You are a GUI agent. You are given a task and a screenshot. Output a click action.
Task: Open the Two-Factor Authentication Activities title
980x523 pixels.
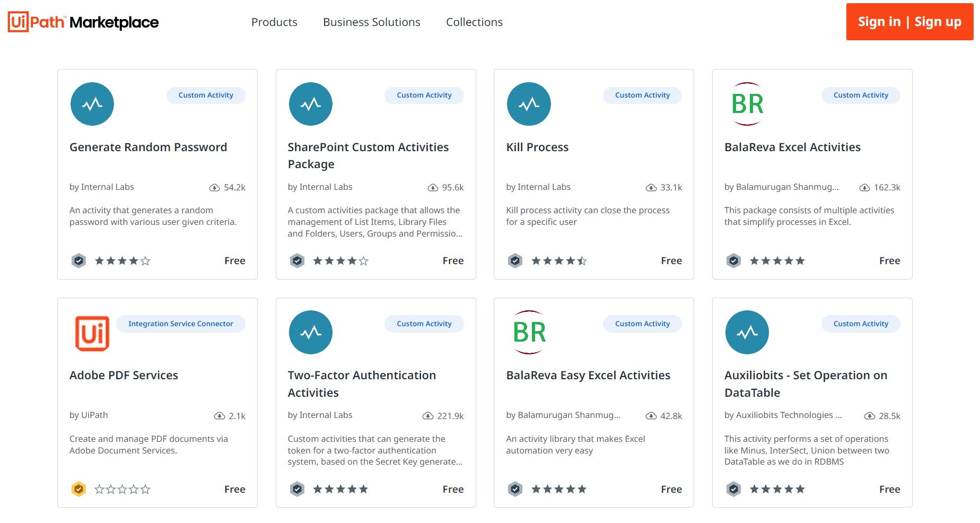click(362, 384)
